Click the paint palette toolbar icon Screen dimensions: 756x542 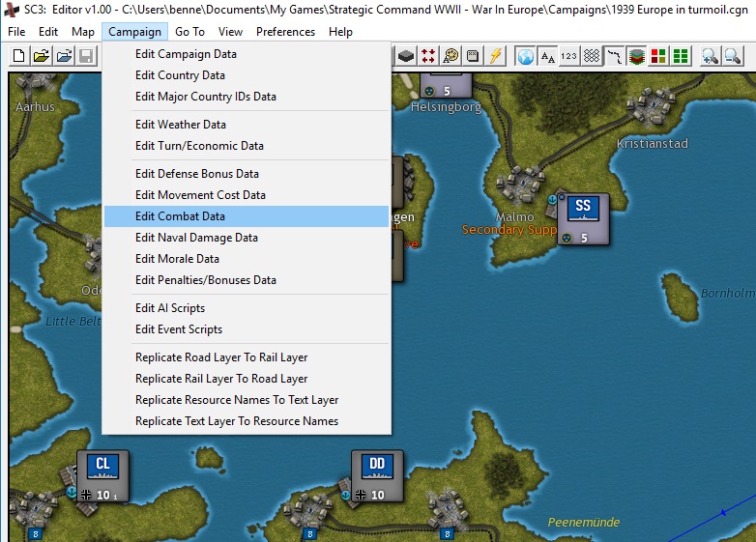click(451, 56)
